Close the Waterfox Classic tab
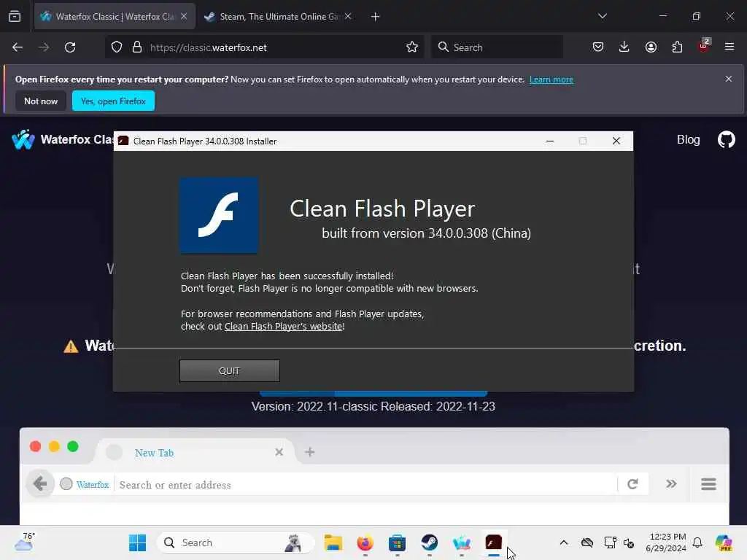The width and height of the screenshot is (747, 560). pos(184,17)
